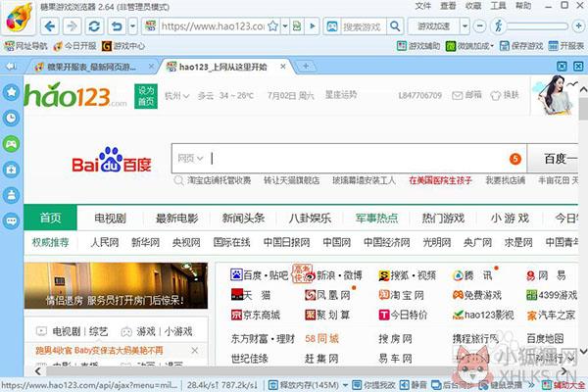Screen dimensions: 588x392
Task: Open the hotel hallway news thumbnail
Action: (x=116, y=285)
